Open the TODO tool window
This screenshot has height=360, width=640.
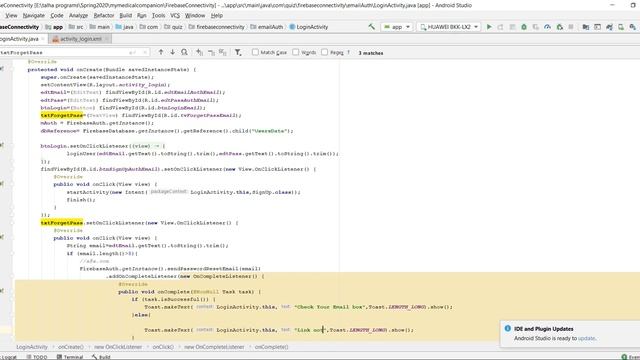(37, 357)
